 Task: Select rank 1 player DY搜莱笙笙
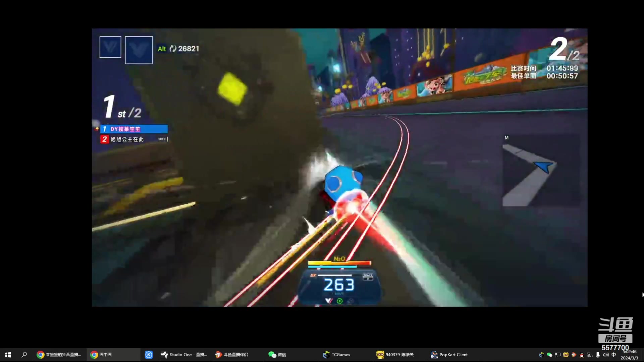click(134, 129)
